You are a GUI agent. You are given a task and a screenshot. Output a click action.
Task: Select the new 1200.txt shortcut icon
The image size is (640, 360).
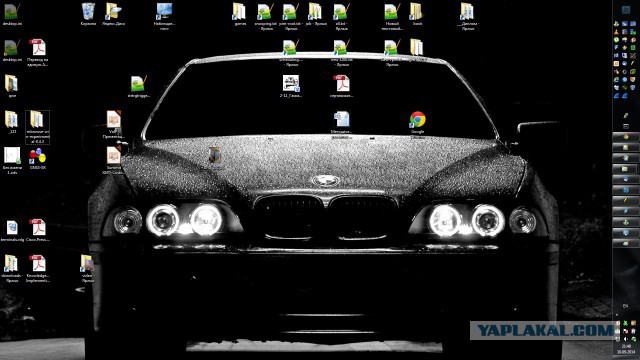341,48
